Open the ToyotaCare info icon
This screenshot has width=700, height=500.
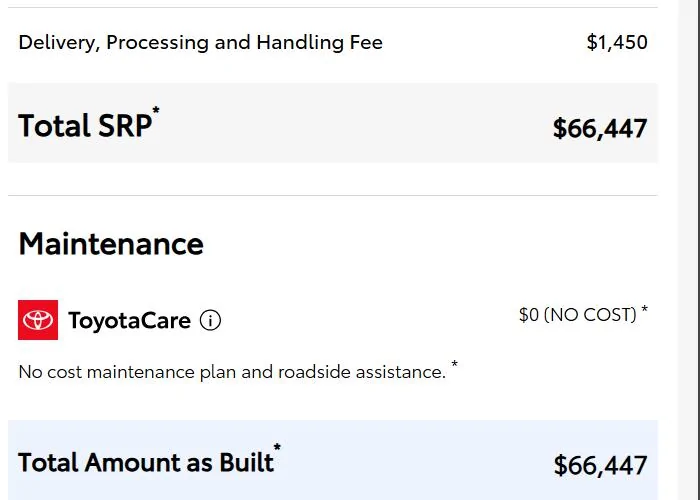coord(210,320)
